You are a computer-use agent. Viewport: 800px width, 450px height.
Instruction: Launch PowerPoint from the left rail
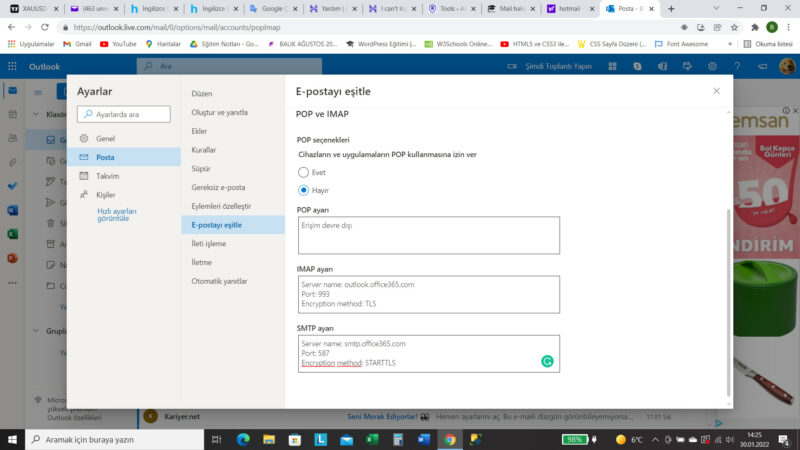point(13,258)
